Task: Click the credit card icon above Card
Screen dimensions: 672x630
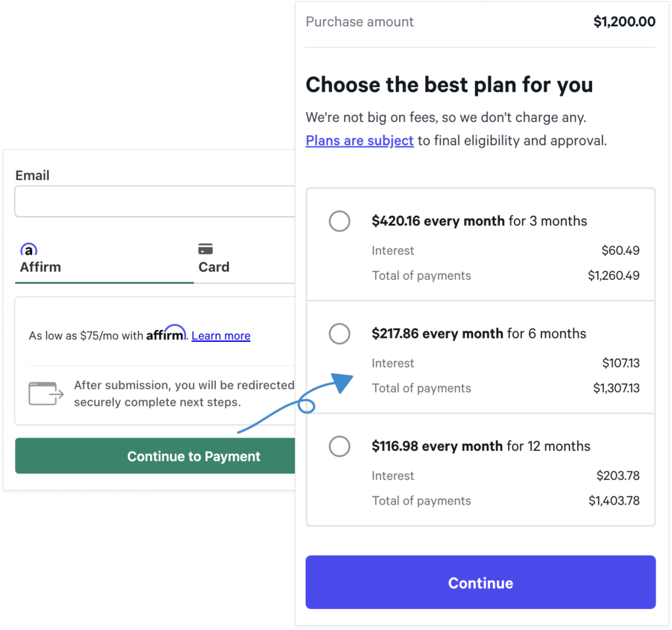Action: (x=205, y=249)
